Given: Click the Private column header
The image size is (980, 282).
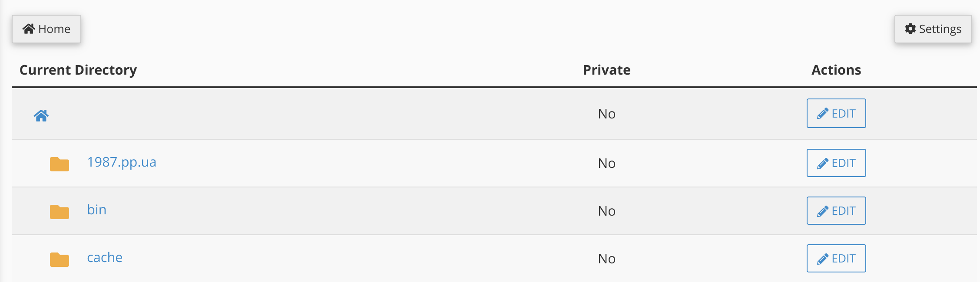Looking at the screenshot, I should 606,70.
